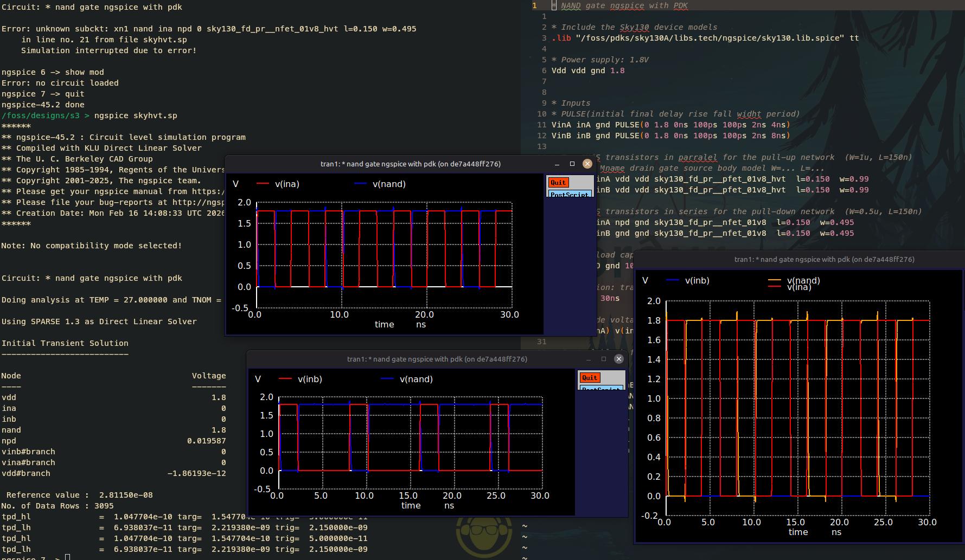Maximize the v(inb) plot window
This screenshot has width=965, height=560.
[x=603, y=359]
